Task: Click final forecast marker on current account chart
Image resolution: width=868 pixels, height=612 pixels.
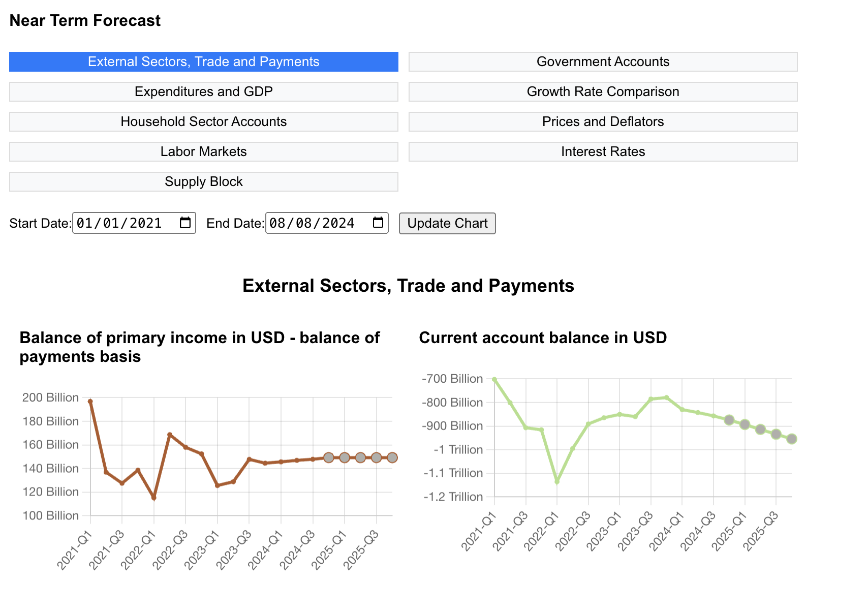Action: coord(792,439)
